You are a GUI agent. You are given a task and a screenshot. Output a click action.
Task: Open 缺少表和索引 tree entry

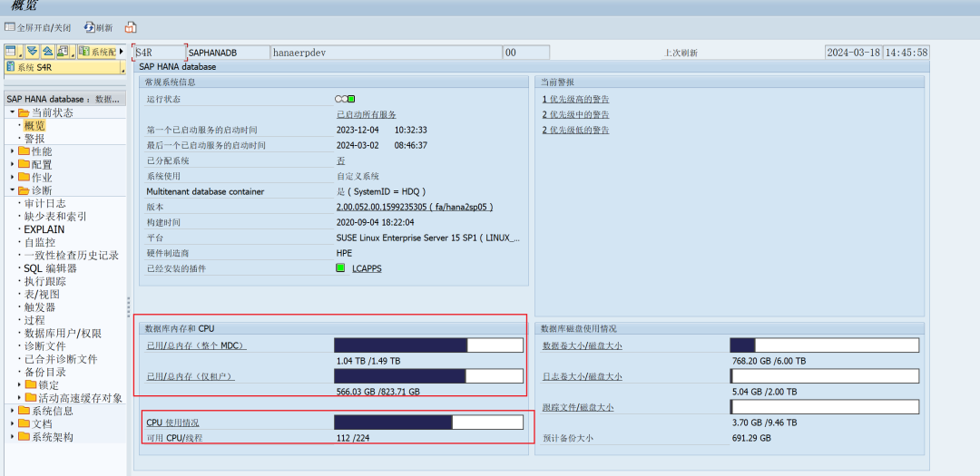[55, 217]
